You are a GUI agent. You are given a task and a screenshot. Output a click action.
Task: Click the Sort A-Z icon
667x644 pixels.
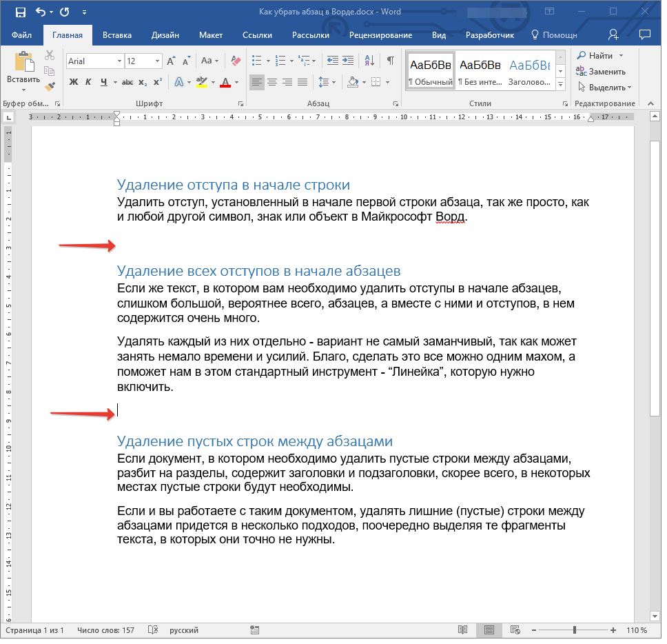click(x=369, y=61)
